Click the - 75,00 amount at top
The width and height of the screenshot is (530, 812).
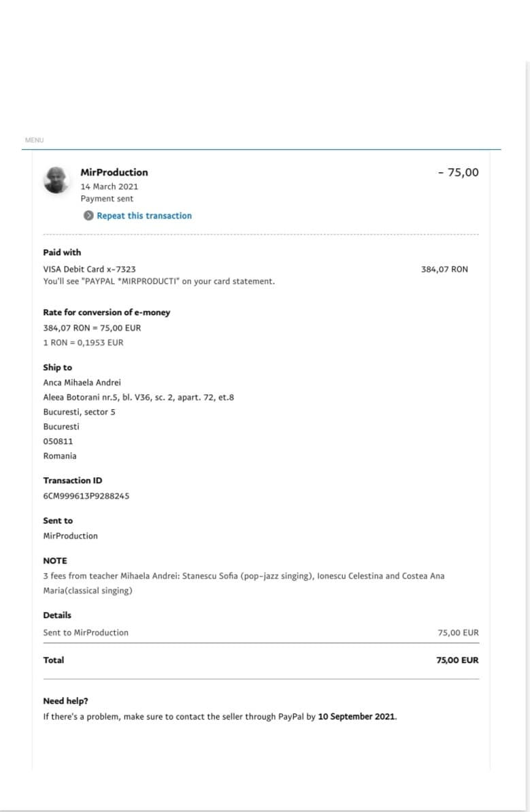click(459, 172)
